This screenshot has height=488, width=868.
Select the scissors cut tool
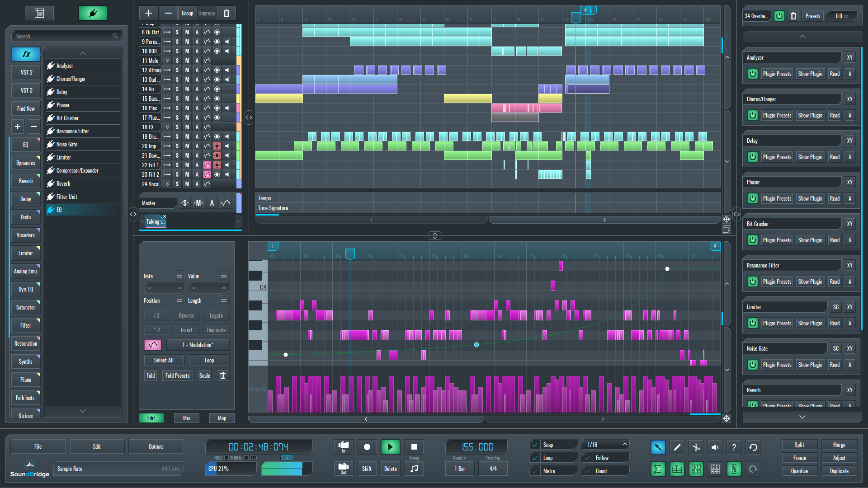[x=696, y=447]
